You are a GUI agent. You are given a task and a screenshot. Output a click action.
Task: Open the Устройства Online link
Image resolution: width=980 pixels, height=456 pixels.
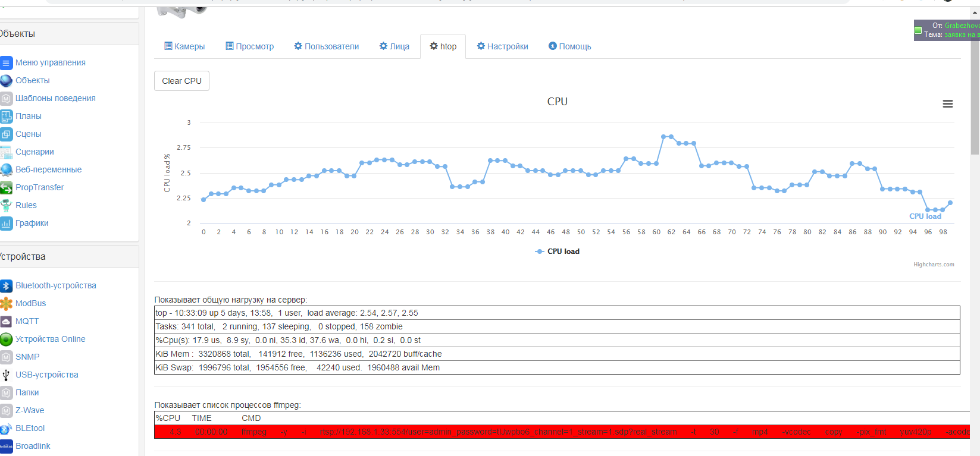pos(51,339)
